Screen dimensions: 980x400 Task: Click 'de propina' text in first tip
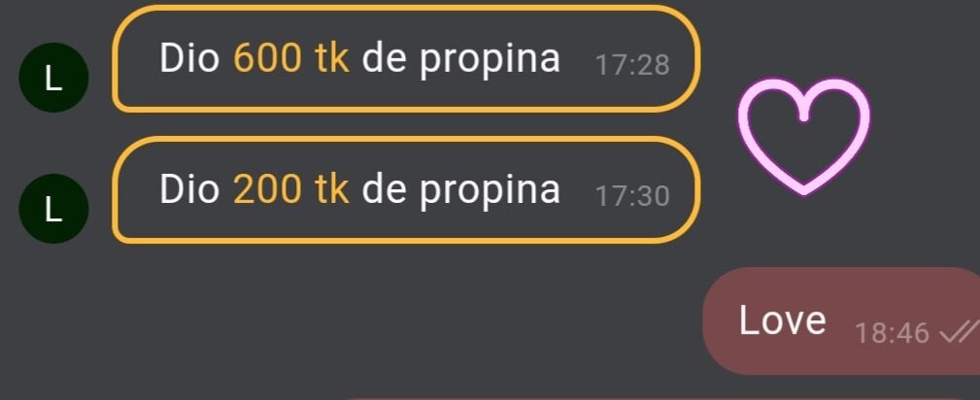tap(460, 60)
